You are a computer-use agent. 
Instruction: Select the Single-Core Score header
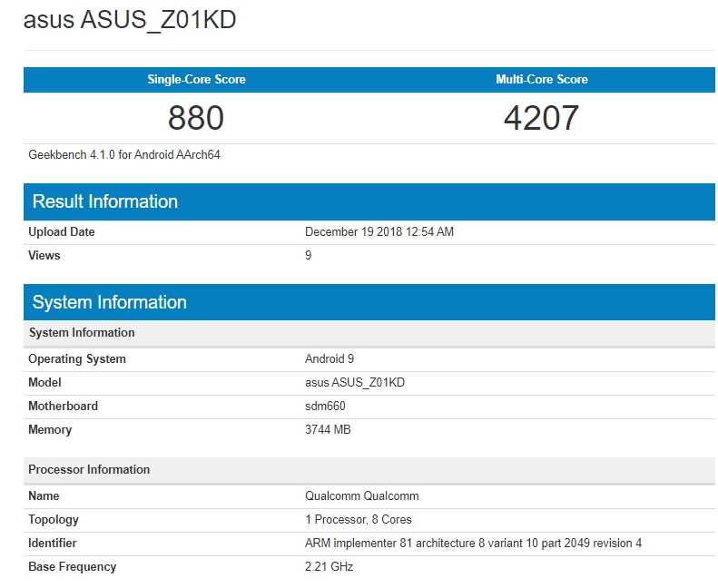[196, 80]
